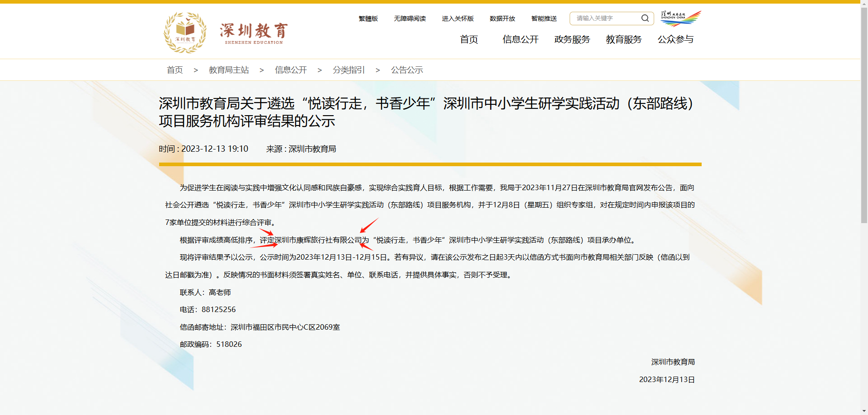Open the 首页 navigation menu
Viewport: 868px width, 415px height.
pyautogui.click(x=469, y=40)
